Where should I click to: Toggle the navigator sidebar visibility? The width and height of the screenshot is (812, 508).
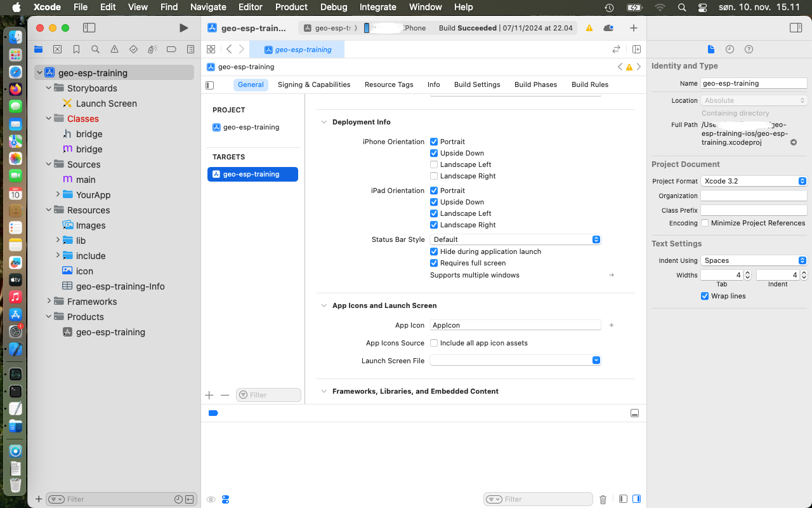[x=89, y=28]
